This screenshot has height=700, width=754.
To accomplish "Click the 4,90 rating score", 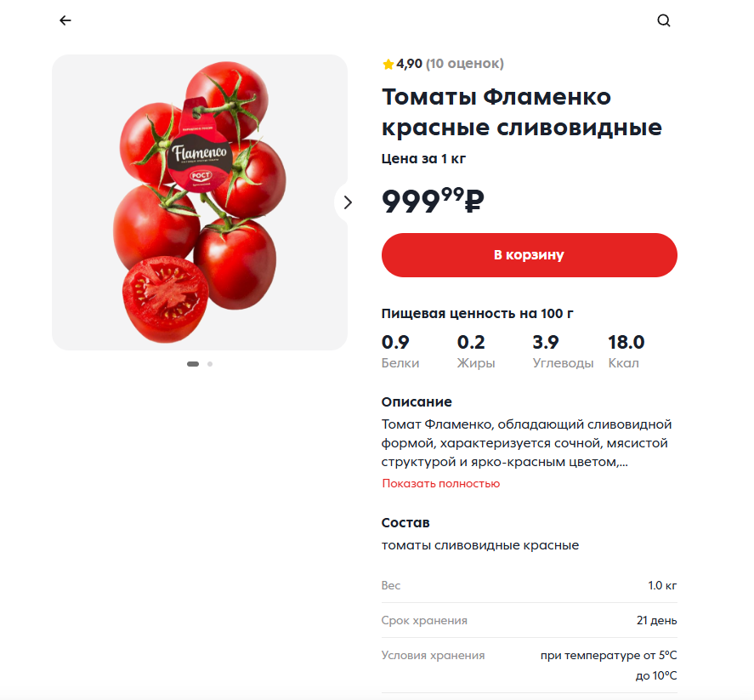I will click(x=409, y=64).
